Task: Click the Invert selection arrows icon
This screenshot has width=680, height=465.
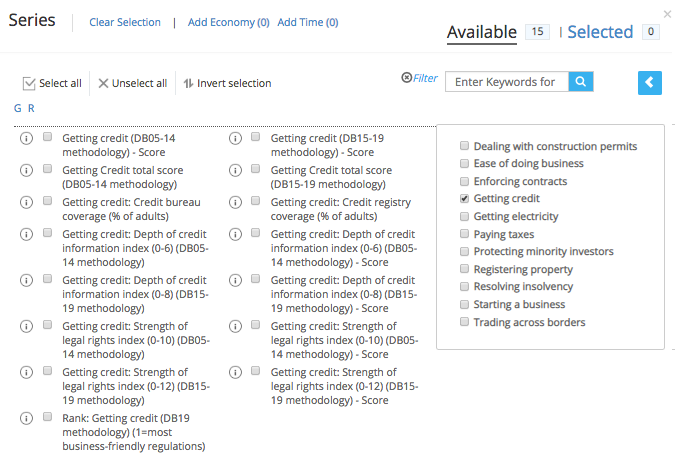Action: coord(188,83)
